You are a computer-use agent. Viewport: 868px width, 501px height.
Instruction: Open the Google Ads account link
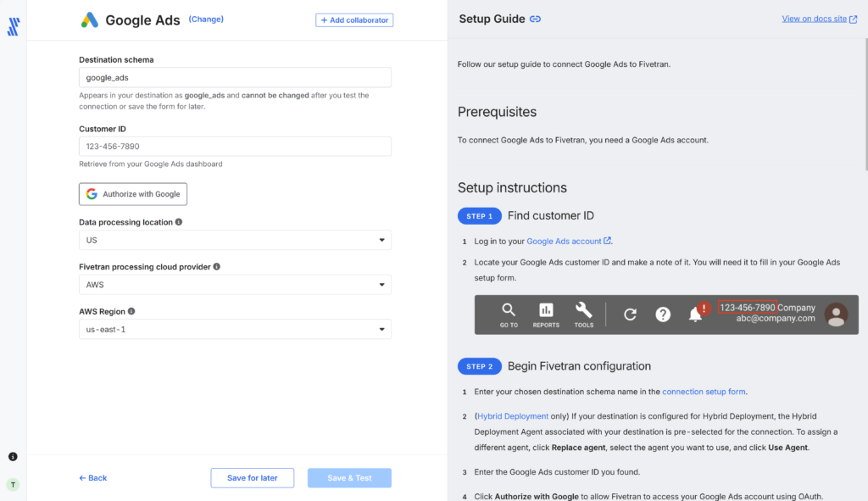pyautogui.click(x=564, y=242)
